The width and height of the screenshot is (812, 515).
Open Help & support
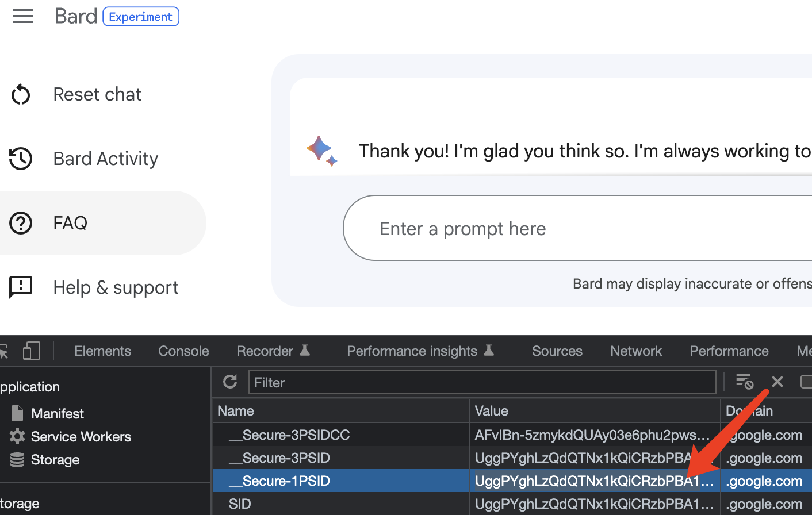[94, 287]
